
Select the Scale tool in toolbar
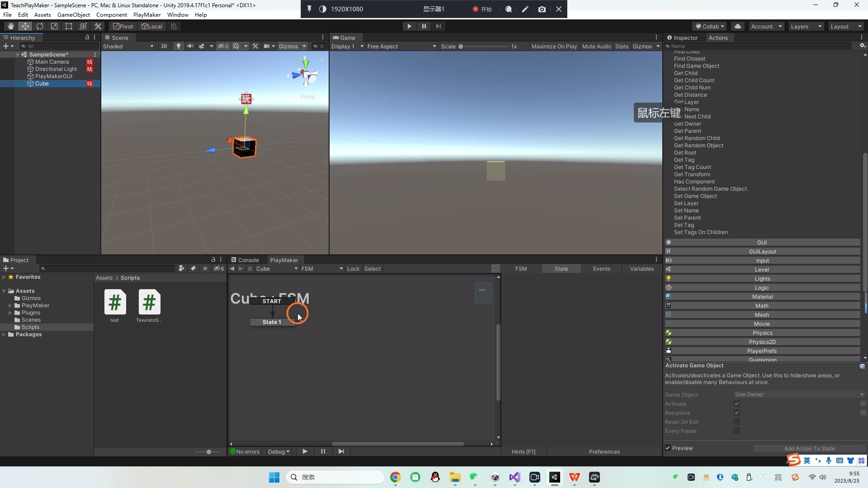click(54, 26)
